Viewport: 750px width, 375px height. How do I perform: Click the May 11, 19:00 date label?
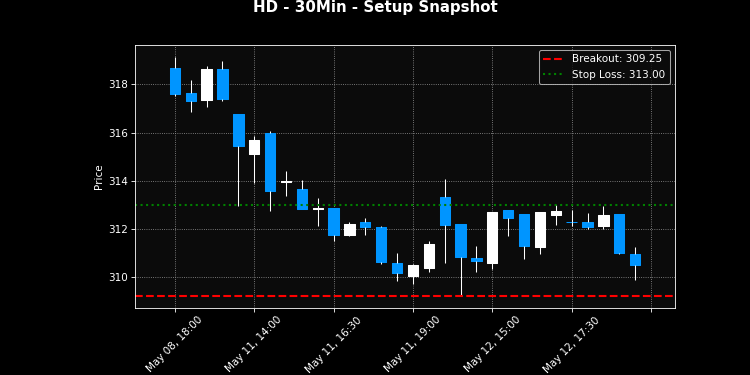pos(411,343)
